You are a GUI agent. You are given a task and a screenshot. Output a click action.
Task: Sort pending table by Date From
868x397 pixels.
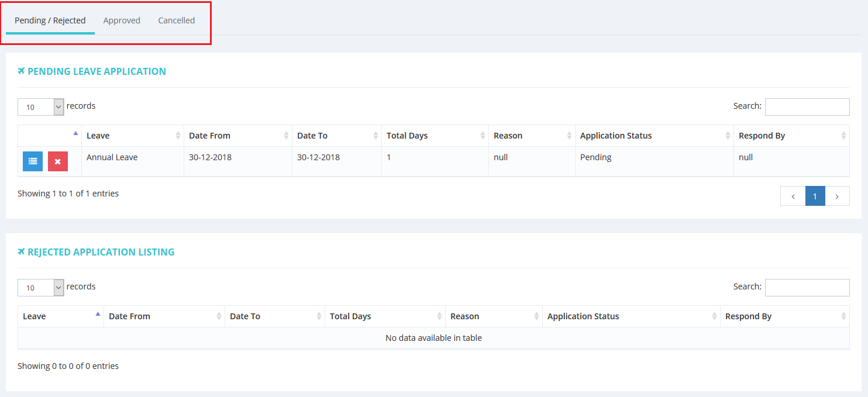tap(237, 136)
